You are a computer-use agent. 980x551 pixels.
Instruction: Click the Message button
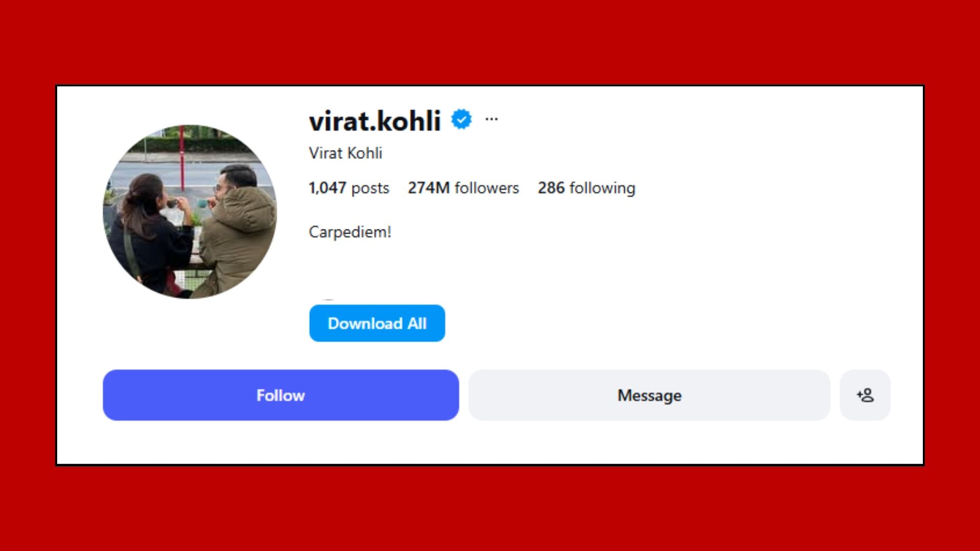649,395
